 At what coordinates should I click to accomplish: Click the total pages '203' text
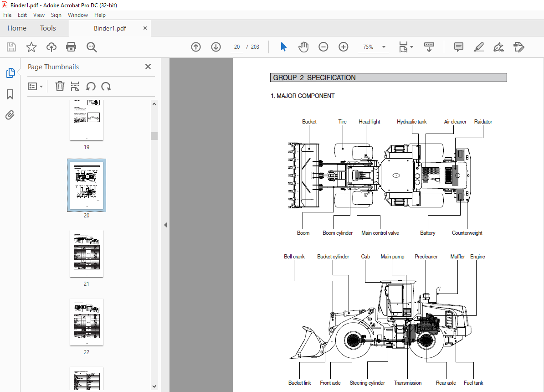255,47
